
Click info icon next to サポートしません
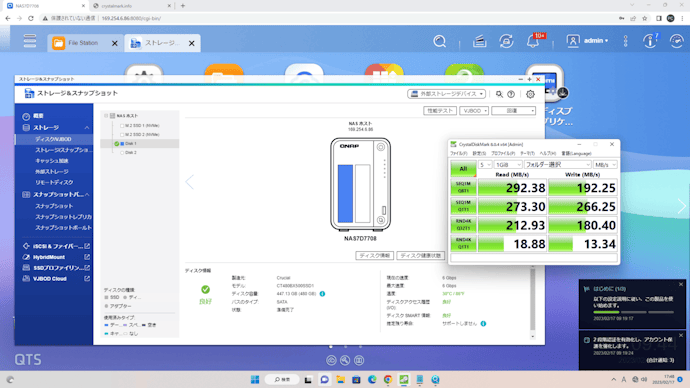pyautogui.click(x=483, y=324)
